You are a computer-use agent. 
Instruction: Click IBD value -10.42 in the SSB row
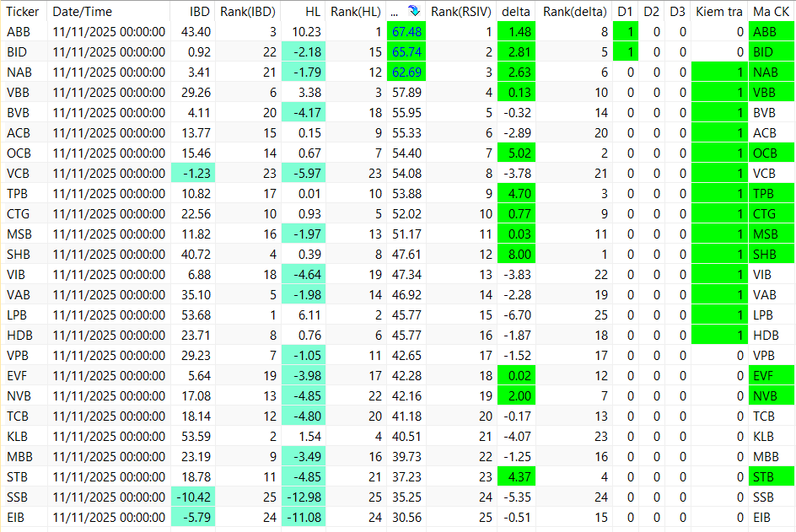[193, 497]
